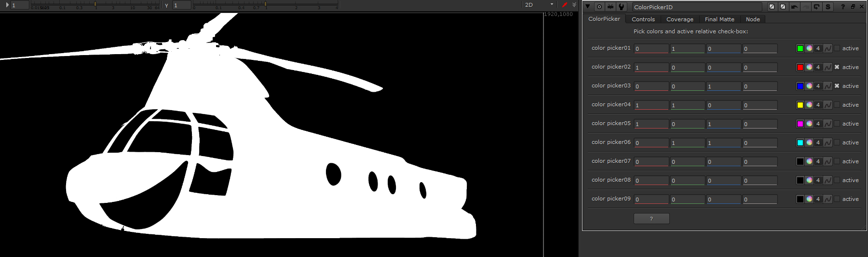Click yellow swatch of color picker04
868x257 pixels.
pyautogui.click(x=800, y=105)
